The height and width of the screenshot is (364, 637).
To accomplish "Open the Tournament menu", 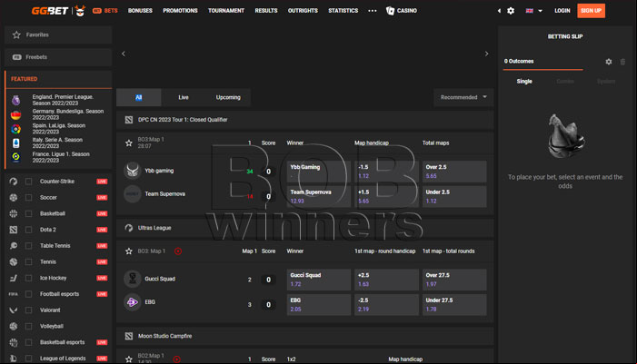I will (x=226, y=11).
